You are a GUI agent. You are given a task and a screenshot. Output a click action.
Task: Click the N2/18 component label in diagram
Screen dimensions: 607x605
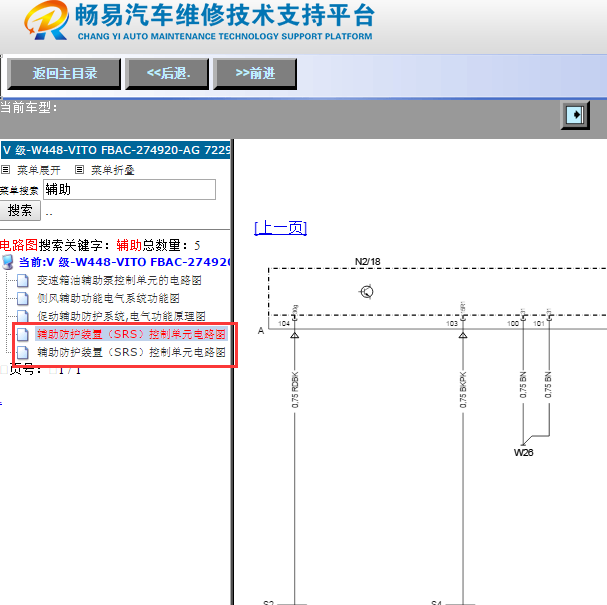pyautogui.click(x=368, y=262)
